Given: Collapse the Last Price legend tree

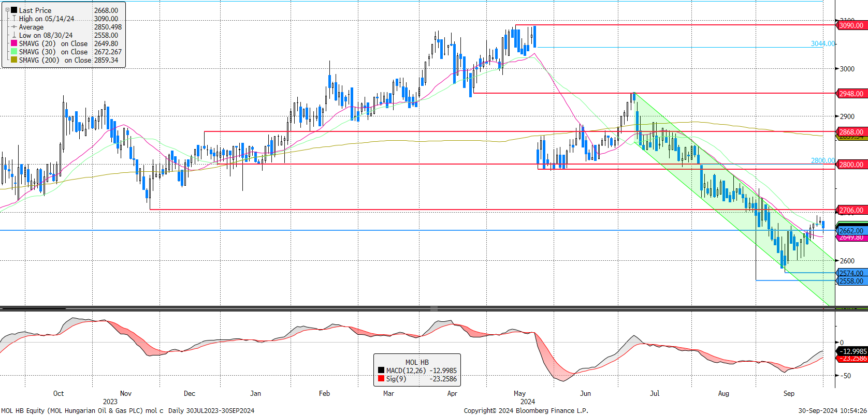Looking at the screenshot, I should (x=7, y=10).
